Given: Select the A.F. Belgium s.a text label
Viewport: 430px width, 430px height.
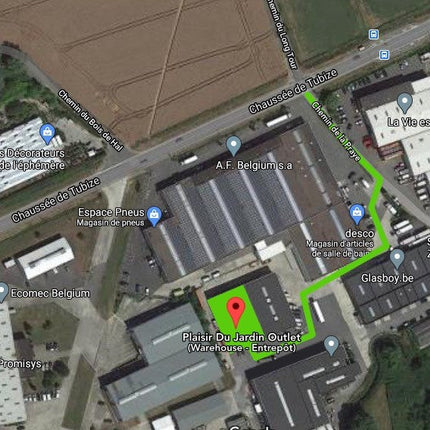Looking at the screenshot, I should tap(254, 165).
